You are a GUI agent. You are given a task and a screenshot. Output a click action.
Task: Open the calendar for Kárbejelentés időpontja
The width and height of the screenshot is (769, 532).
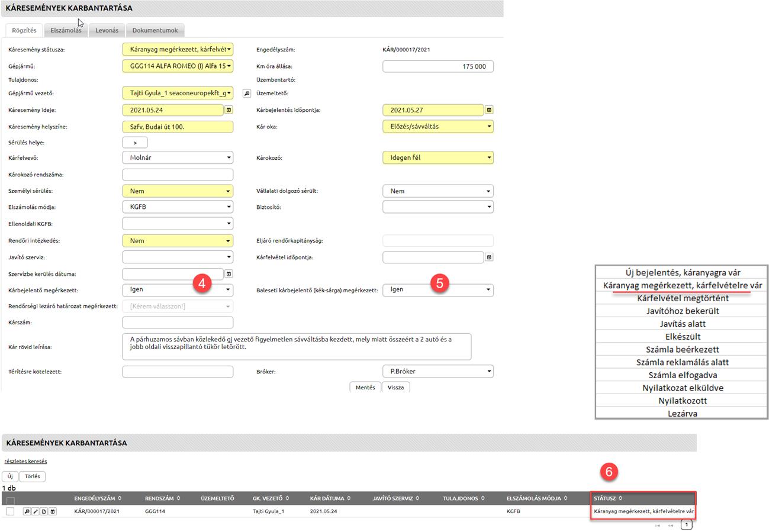coord(489,110)
